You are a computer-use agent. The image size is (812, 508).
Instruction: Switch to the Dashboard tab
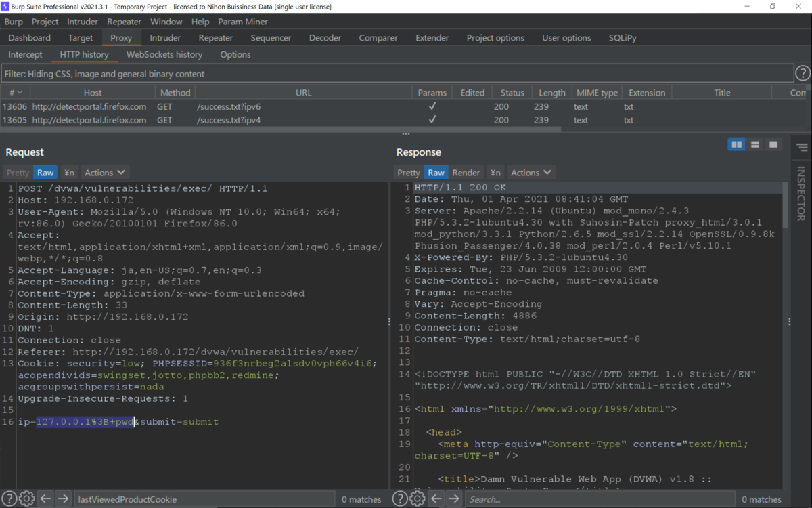(x=30, y=38)
